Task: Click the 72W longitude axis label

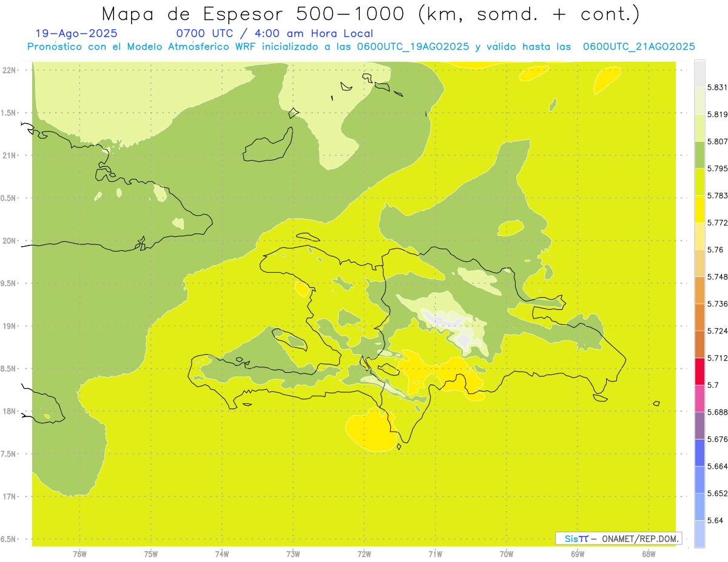Action: pyautogui.click(x=364, y=554)
